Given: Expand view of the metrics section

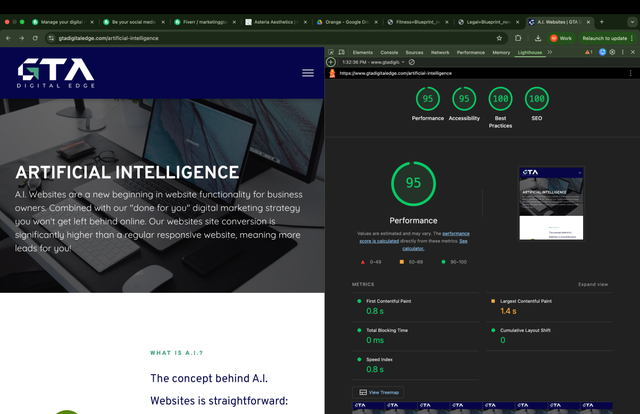Looking at the screenshot, I should [592, 284].
